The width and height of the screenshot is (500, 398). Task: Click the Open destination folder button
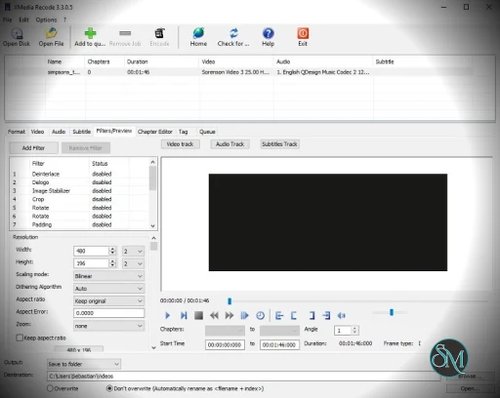469,388
